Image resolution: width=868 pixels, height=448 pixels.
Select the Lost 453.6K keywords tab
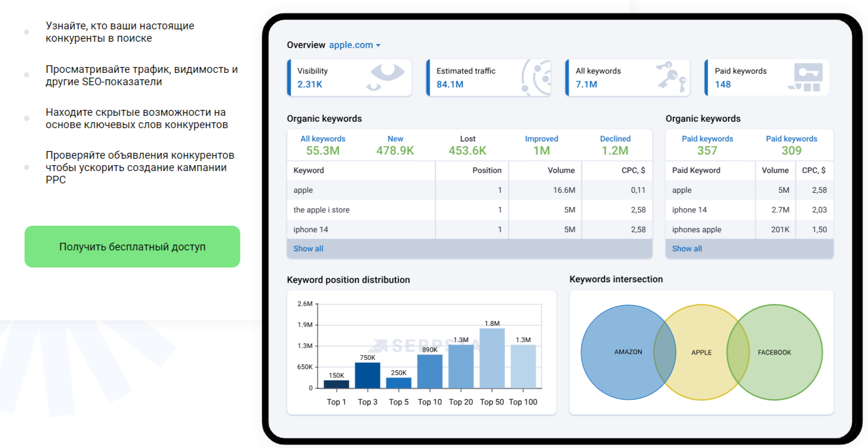pyautogui.click(x=468, y=145)
